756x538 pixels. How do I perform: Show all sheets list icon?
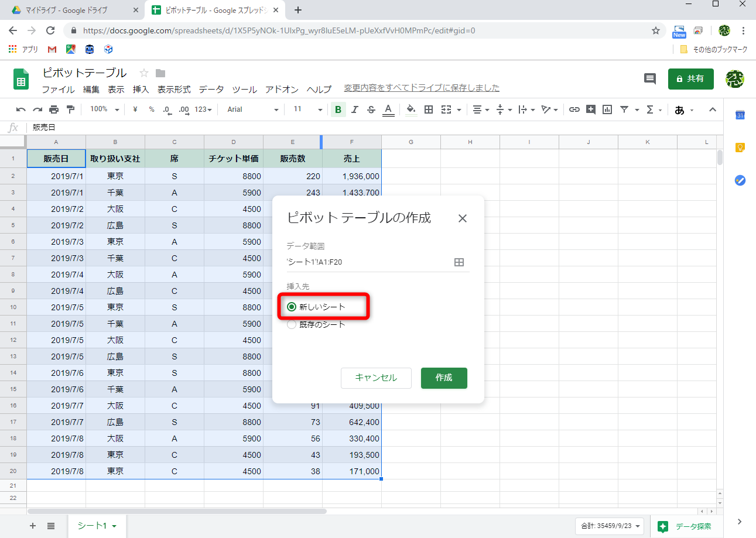51,526
